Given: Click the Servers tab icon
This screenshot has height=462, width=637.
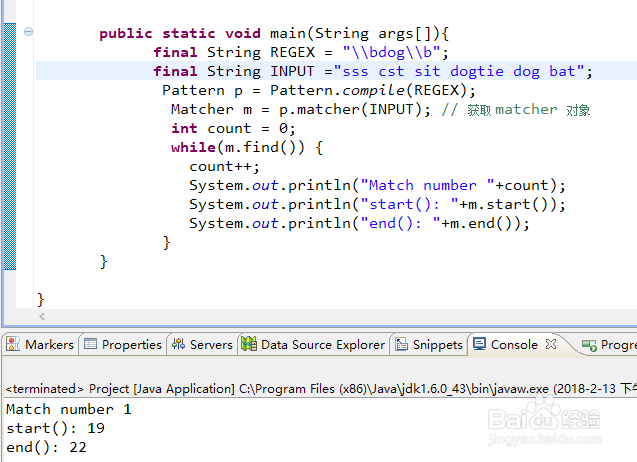Looking at the screenshot, I should (x=178, y=344).
